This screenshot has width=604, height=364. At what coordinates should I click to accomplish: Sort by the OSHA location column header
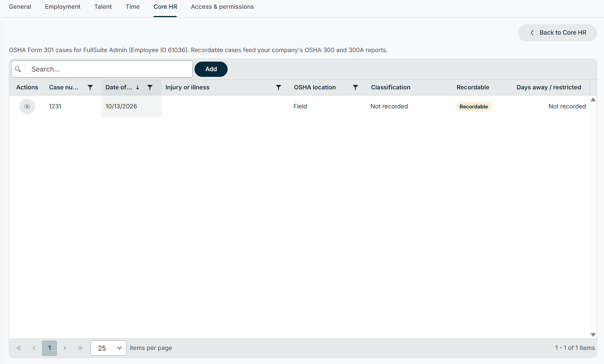(315, 87)
